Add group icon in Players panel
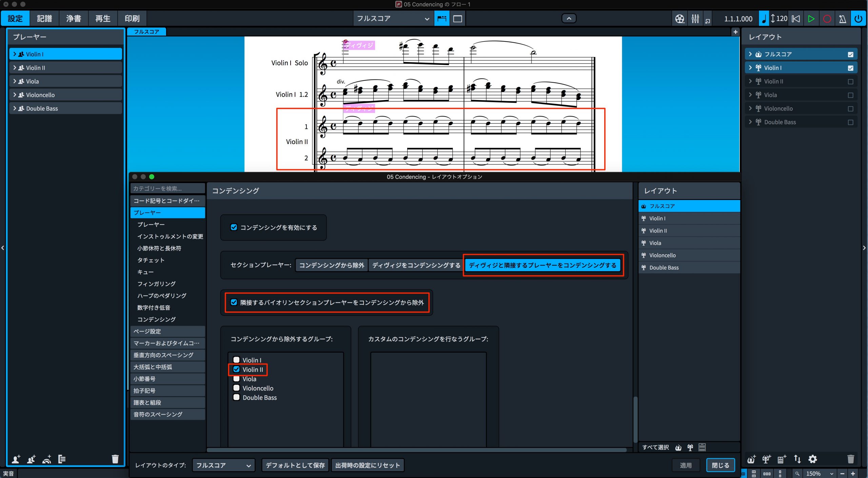 (62, 459)
